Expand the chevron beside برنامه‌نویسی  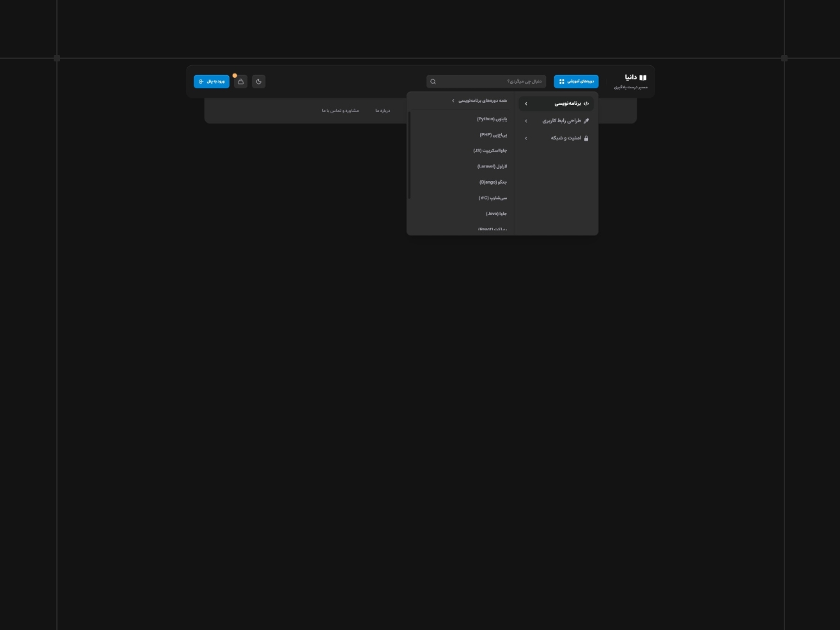(526, 104)
